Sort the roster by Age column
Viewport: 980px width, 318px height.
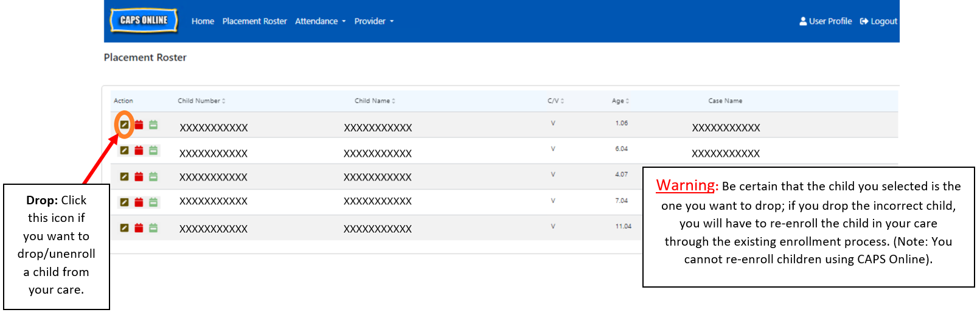coord(620,101)
